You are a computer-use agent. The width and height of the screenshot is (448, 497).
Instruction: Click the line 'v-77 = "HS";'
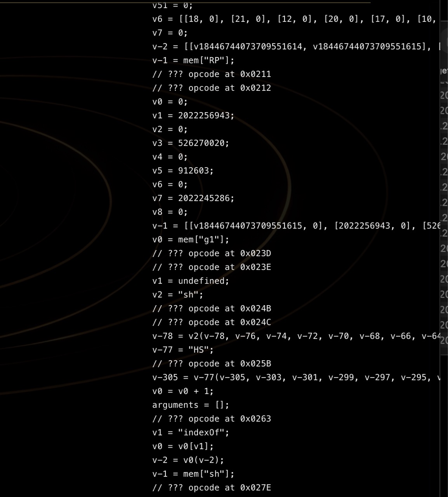pyautogui.click(x=183, y=350)
